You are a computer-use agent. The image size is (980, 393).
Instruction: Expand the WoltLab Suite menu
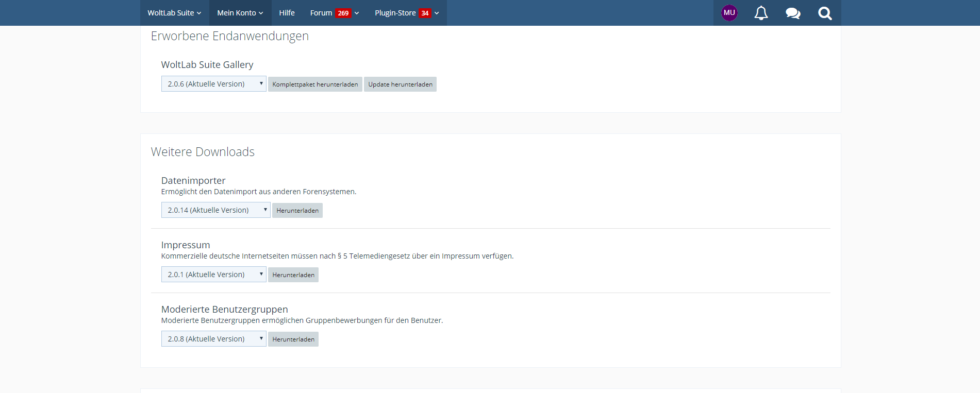click(174, 13)
